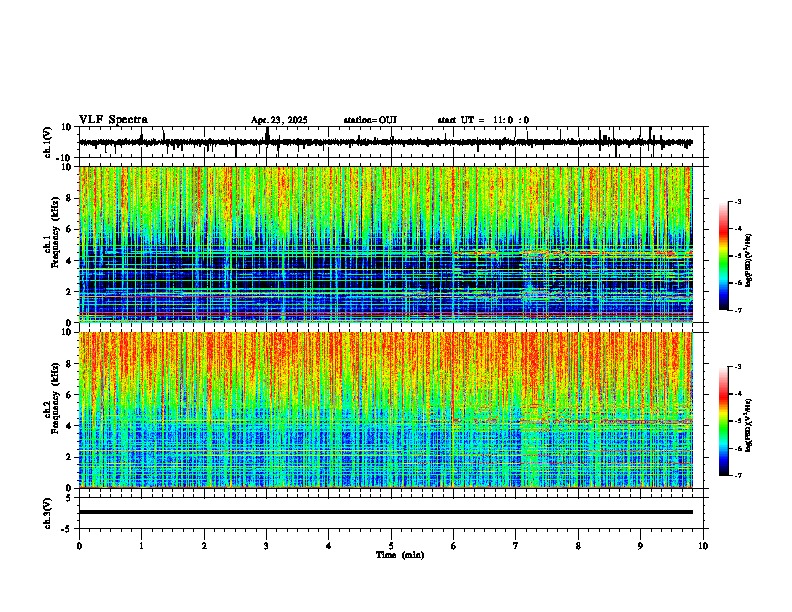Click the flat black ch.3 voltage trace

pyautogui.click(x=385, y=512)
